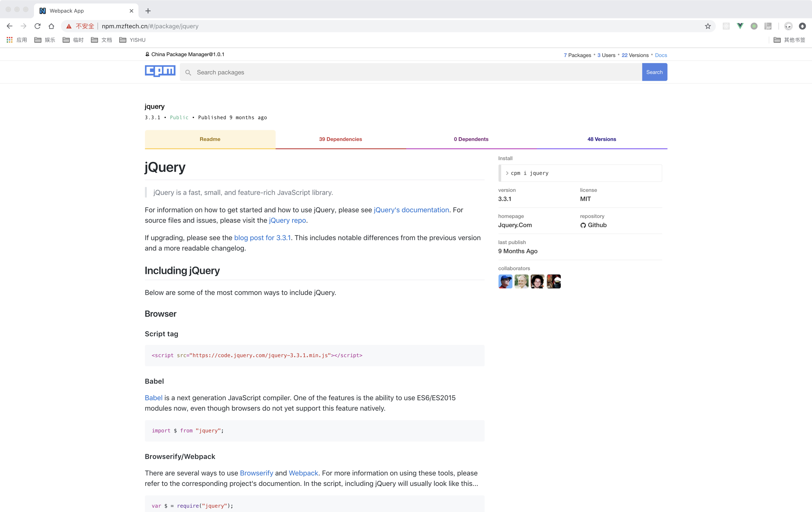Click China Package Manager@1.0.1 title
Image resolution: width=812 pixels, height=512 pixels.
tap(187, 54)
